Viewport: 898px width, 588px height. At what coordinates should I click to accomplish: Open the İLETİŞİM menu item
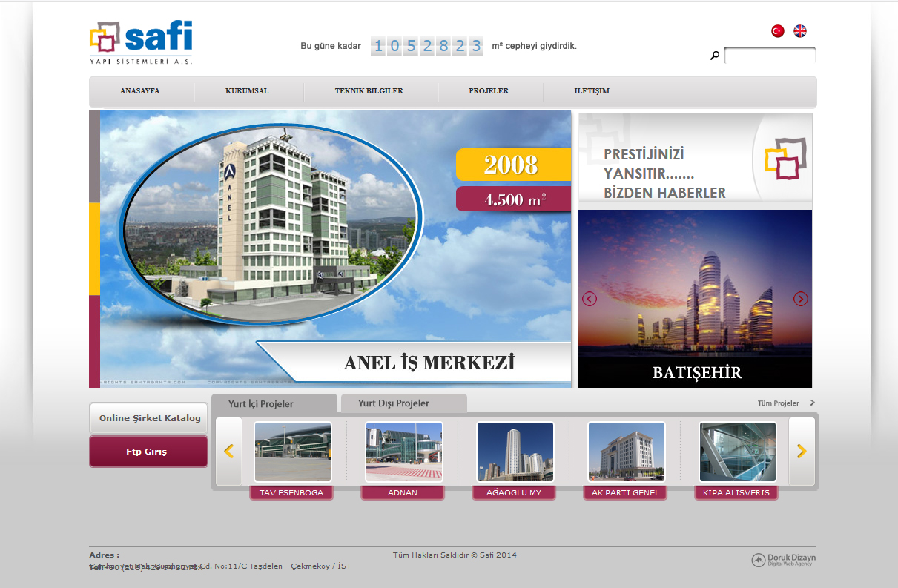coord(592,91)
